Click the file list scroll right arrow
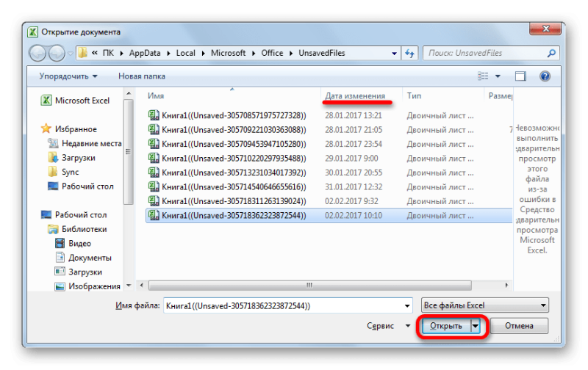The width and height of the screenshot is (588, 370). click(506, 286)
